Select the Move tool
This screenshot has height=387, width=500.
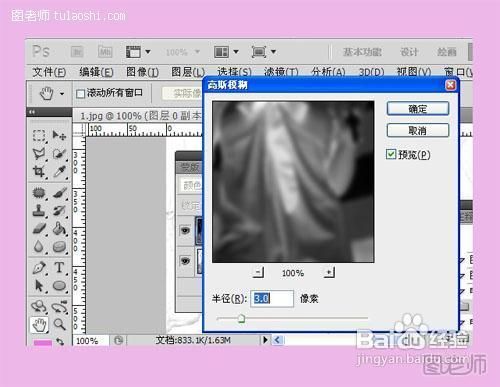[60, 136]
